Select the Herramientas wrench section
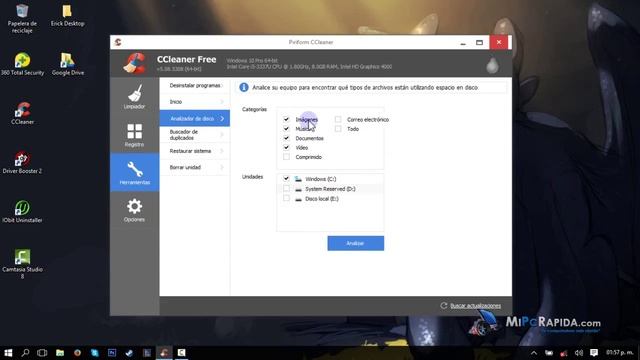640x360 pixels. [x=134, y=172]
